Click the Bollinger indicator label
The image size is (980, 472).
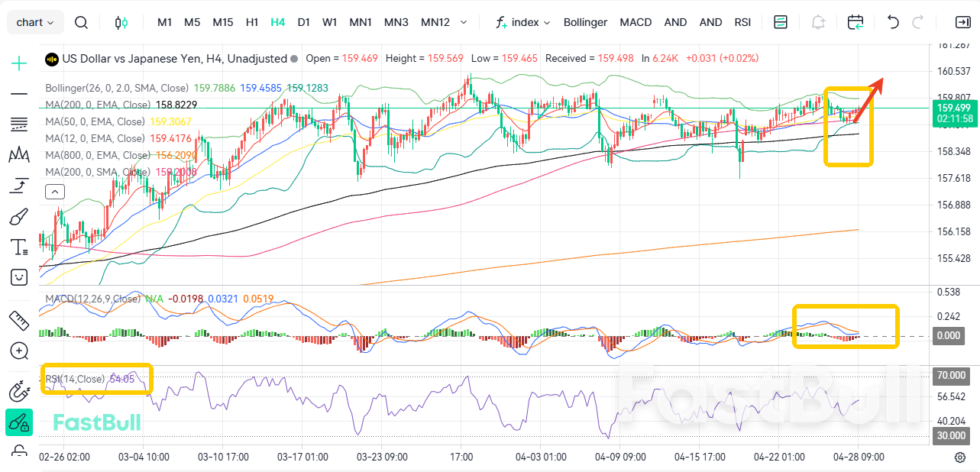[585, 22]
